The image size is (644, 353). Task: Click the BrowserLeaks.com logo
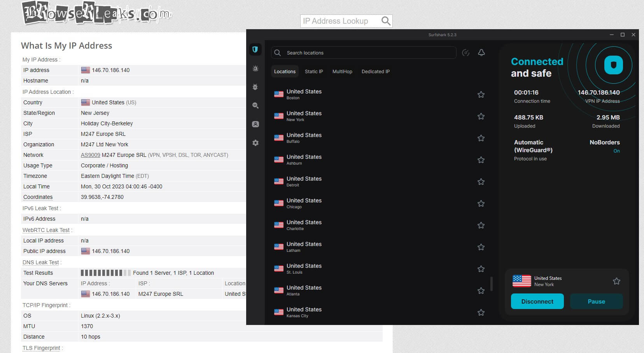96,13
